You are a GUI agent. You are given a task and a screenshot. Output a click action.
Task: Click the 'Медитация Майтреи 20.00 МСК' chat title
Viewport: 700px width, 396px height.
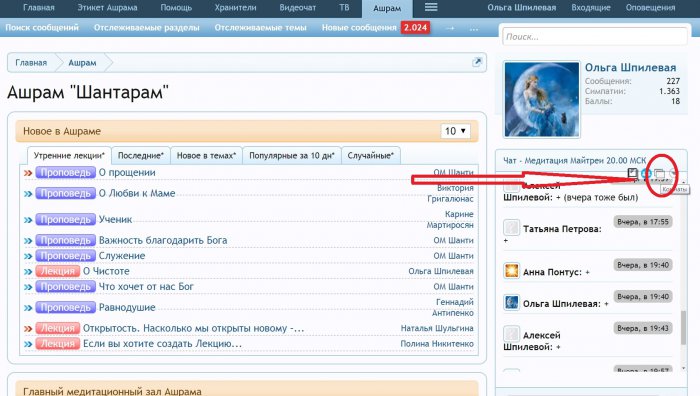point(575,160)
